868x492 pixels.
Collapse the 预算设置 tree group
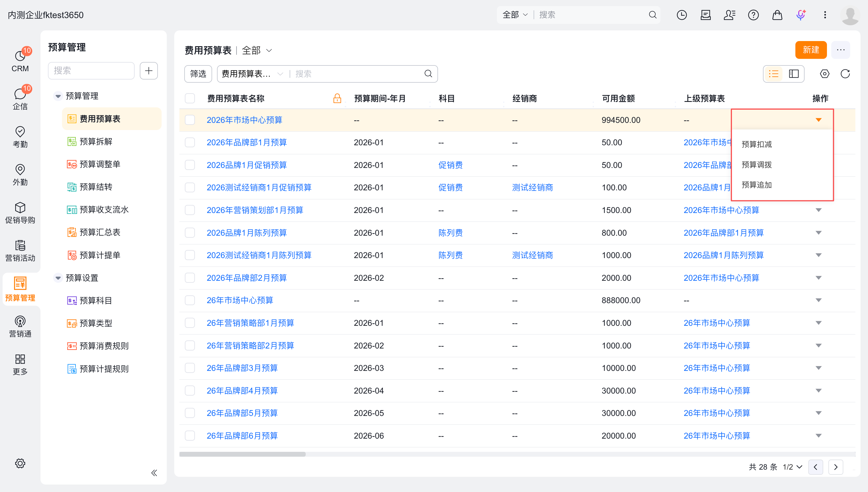[x=58, y=278]
